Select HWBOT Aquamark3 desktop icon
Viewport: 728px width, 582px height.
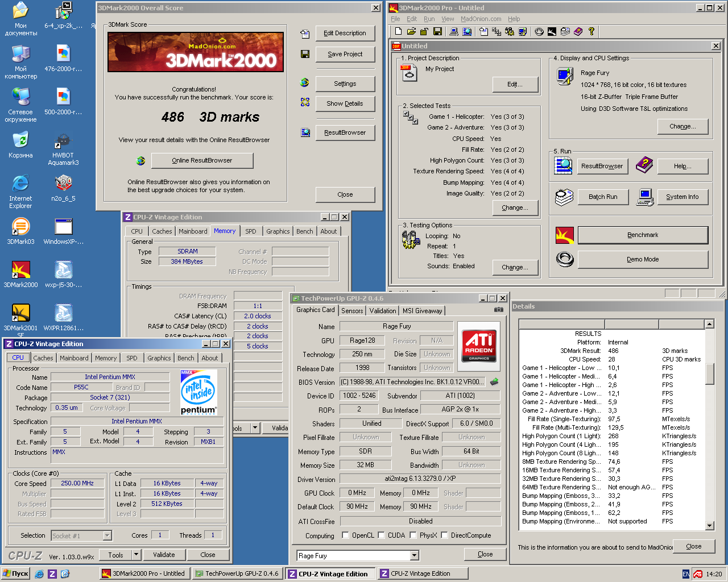tap(63, 149)
